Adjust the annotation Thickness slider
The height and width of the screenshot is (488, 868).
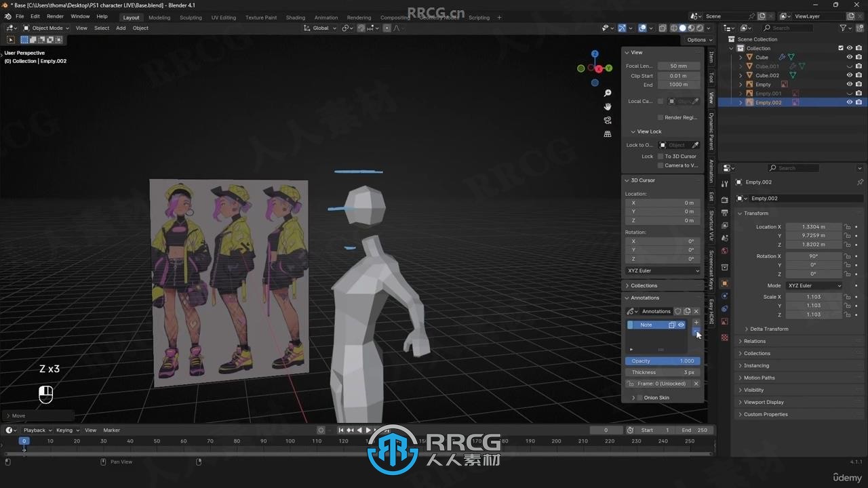663,372
